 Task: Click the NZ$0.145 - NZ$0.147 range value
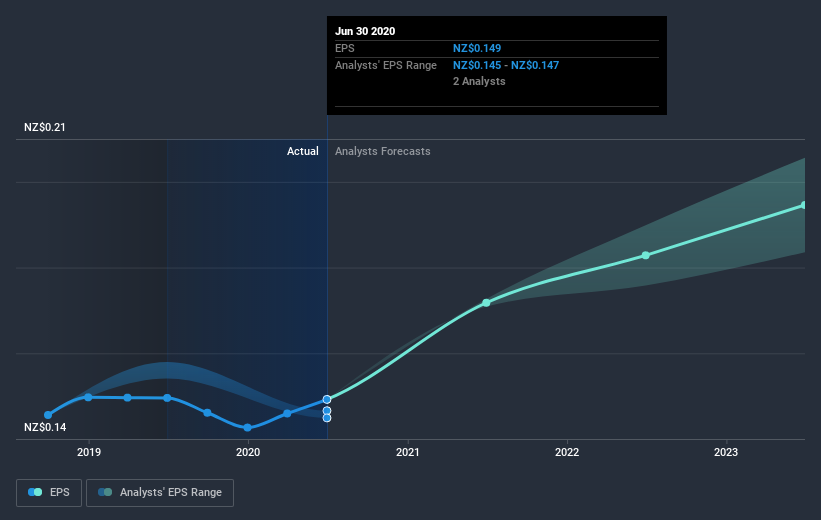(x=506, y=65)
